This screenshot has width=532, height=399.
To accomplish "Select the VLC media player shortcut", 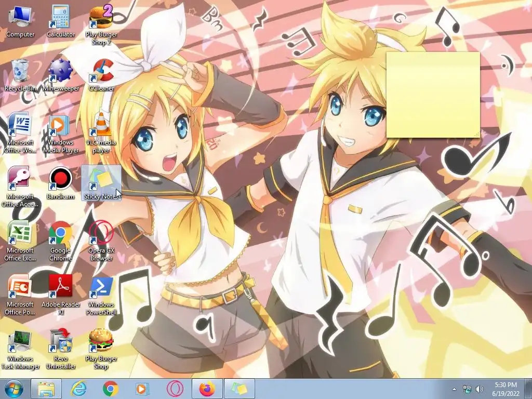I will pos(101,133).
